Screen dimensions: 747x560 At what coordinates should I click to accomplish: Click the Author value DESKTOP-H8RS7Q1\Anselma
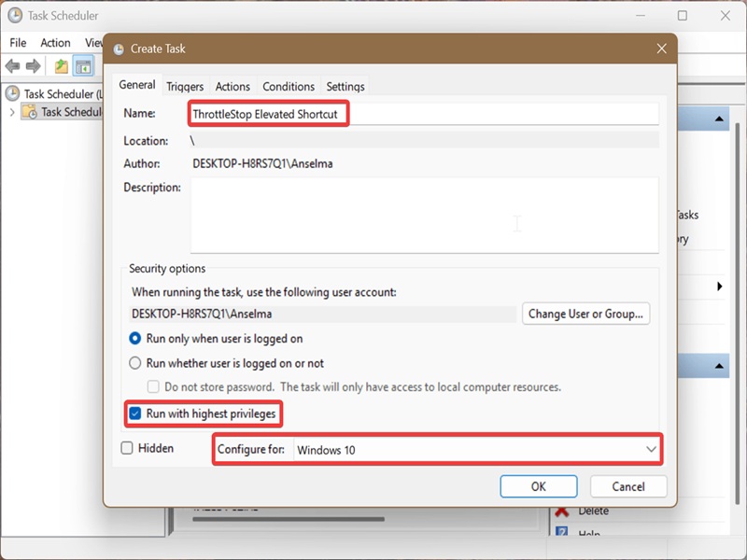coord(262,164)
